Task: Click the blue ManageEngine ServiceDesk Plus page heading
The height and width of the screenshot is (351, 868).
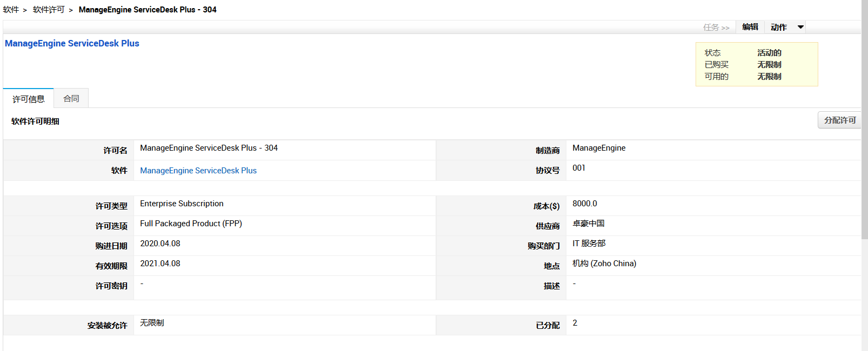Action: click(72, 43)
